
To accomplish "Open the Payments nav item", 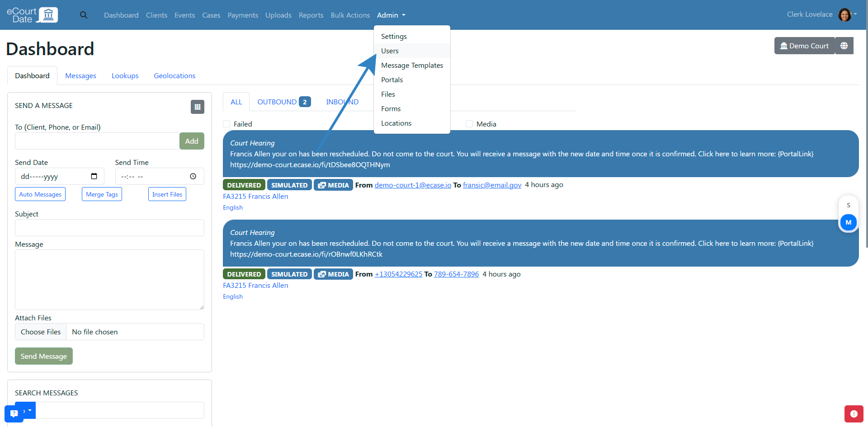I will coord(243,15).
